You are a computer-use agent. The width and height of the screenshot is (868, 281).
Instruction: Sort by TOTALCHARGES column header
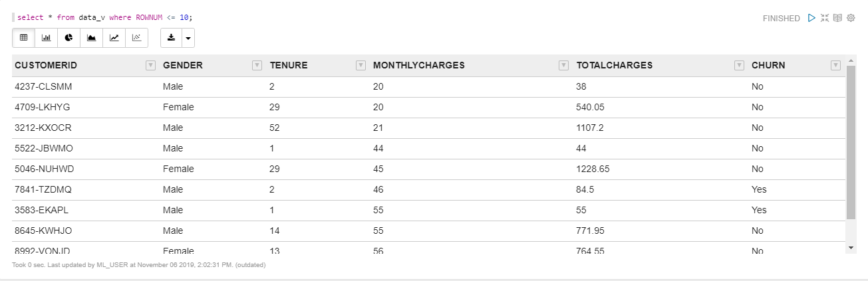coord(615,65)
